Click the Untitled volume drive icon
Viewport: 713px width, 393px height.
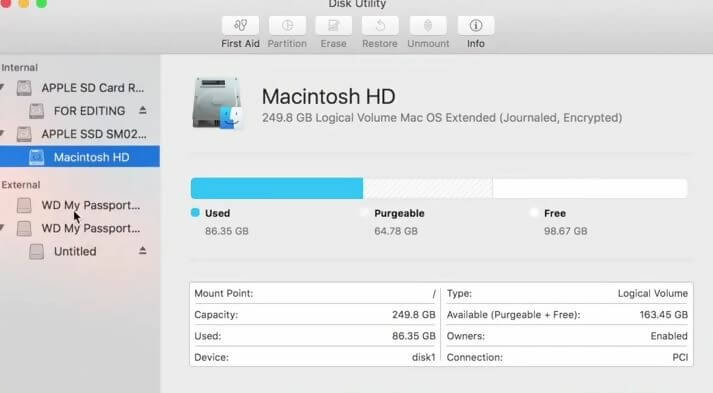click(36, 251)
